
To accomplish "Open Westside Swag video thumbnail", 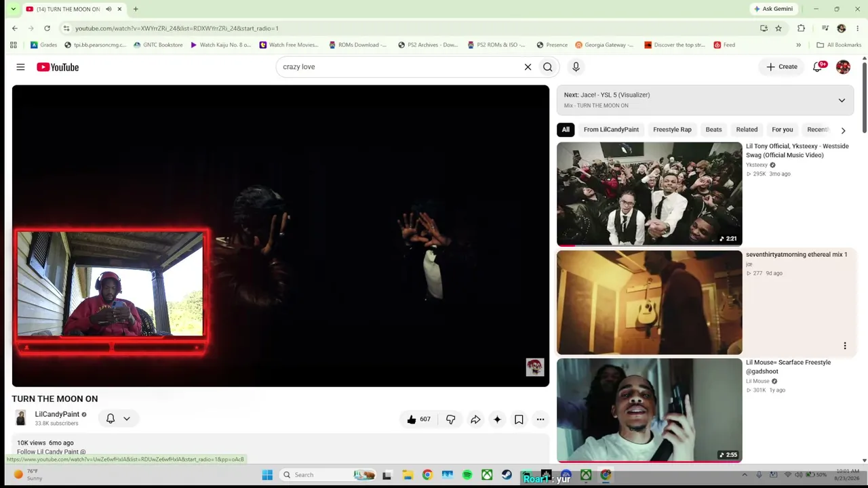I will point(650,194).
